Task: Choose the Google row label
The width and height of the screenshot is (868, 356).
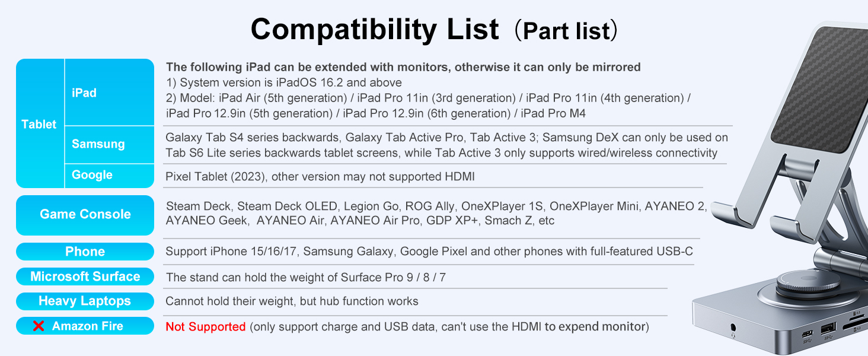Action: coord(92,175)
